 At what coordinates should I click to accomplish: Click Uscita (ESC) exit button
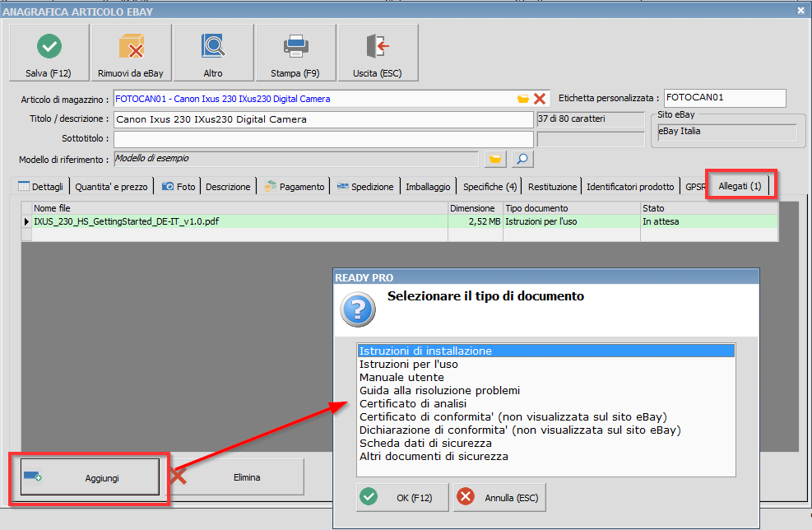[x=378, y=53]
